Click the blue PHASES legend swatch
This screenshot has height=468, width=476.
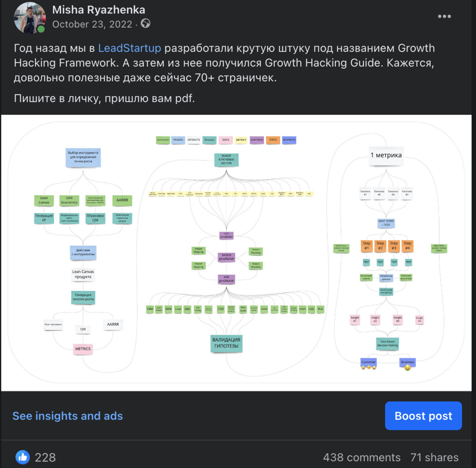pos(178,140)
